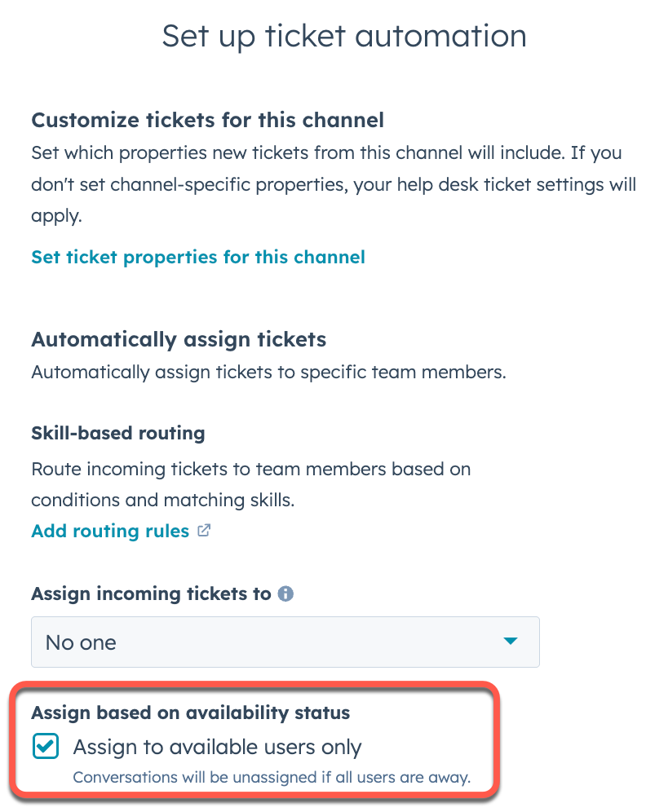Screen dimensions: 646x812
Task: Uncheck the Assign to available users only checkbox
Action: tap(46, 747)
